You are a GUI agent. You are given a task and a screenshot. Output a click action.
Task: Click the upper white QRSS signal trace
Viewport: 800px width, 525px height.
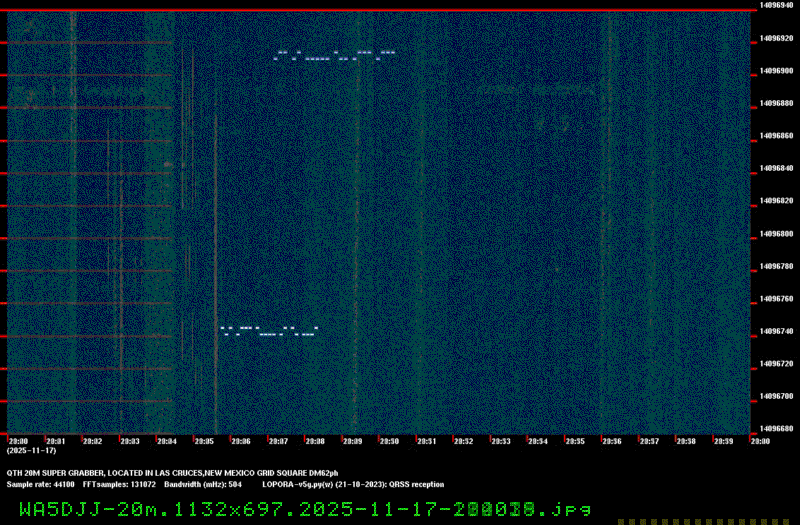334,56
